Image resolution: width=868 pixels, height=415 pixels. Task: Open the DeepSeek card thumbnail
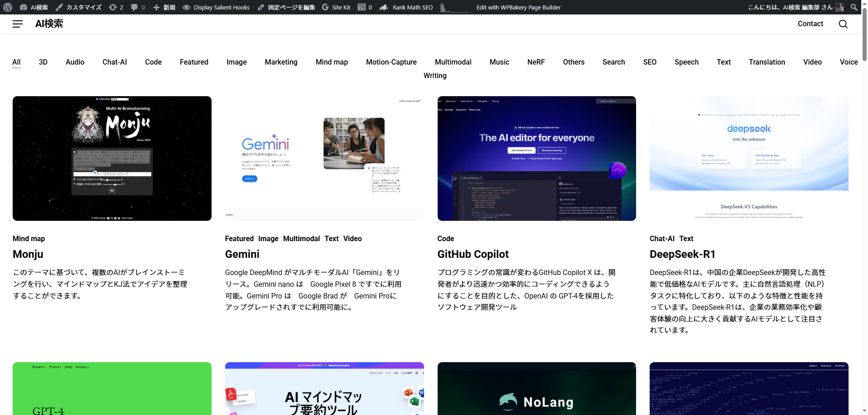[x=749, y=159]
